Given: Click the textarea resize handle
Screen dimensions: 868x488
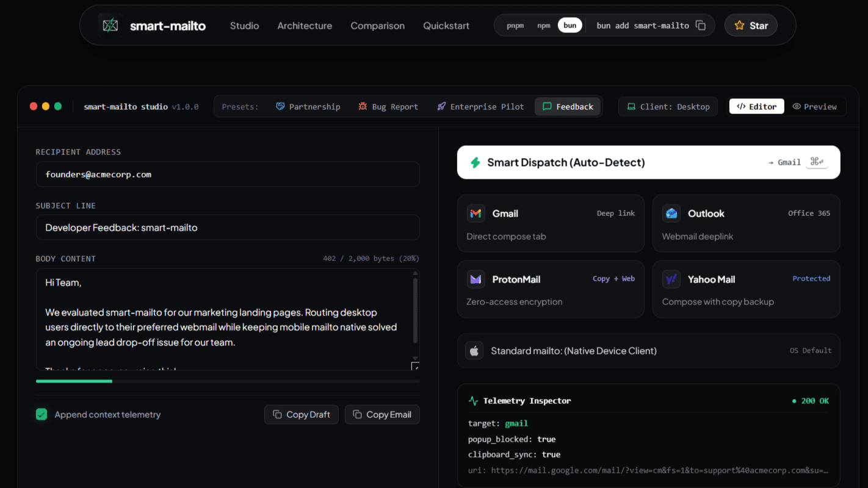Looking at the screenshot, I should 416,366.
